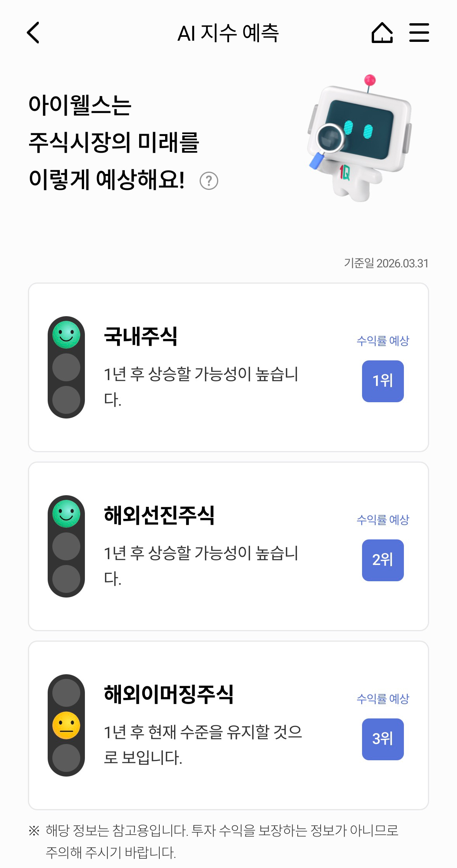Tap the 1위 rank badge
457x868 pixels.
click(383, 381)
